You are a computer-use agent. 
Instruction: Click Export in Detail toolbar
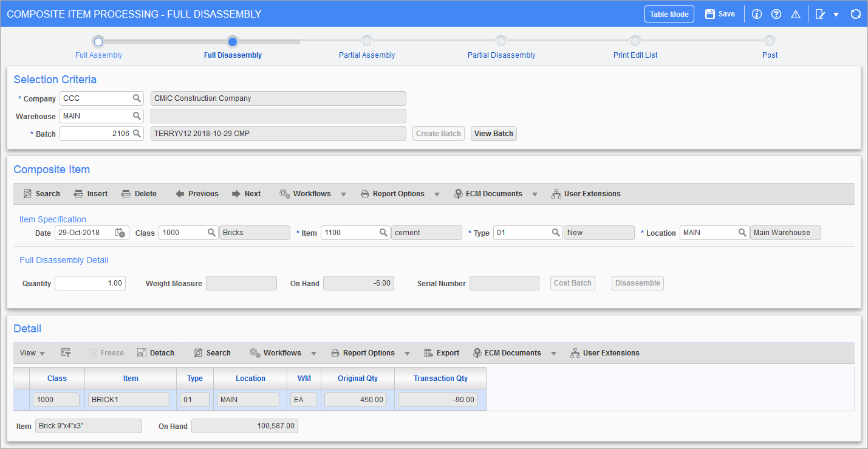[x=442, y=353]
